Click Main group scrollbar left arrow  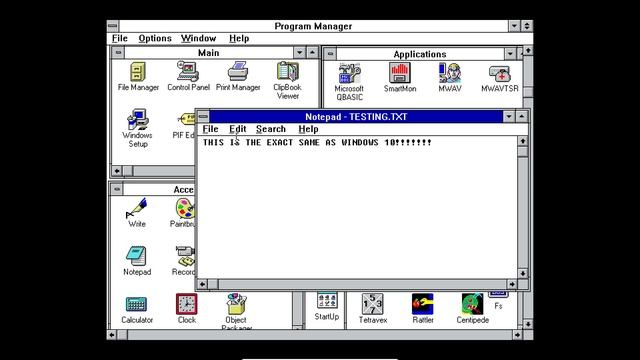point(117,171)
